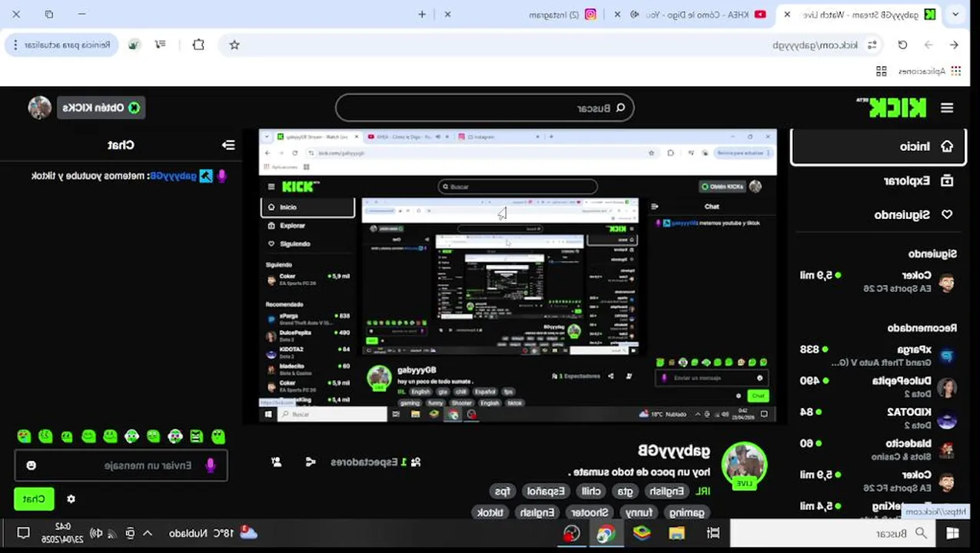Click the Enviar un mensaje field
This screenshot has height=553, width=980.
[x=121, y=465]
